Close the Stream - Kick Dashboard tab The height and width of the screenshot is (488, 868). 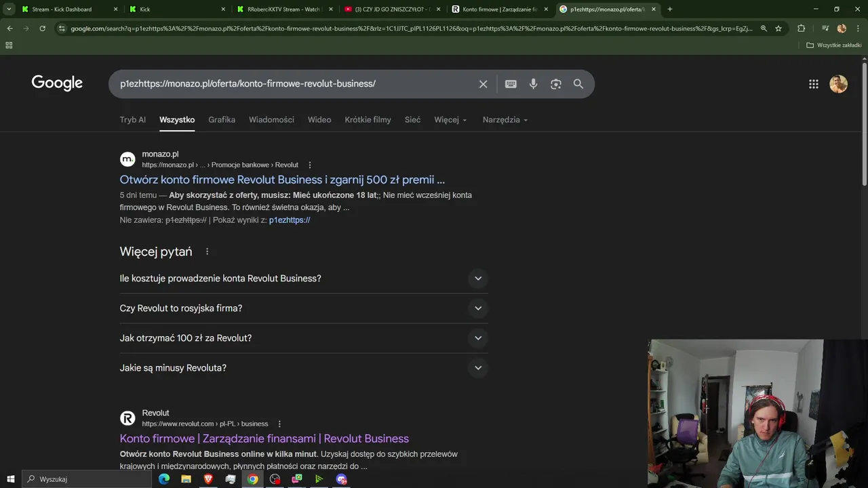click(115, 9)
